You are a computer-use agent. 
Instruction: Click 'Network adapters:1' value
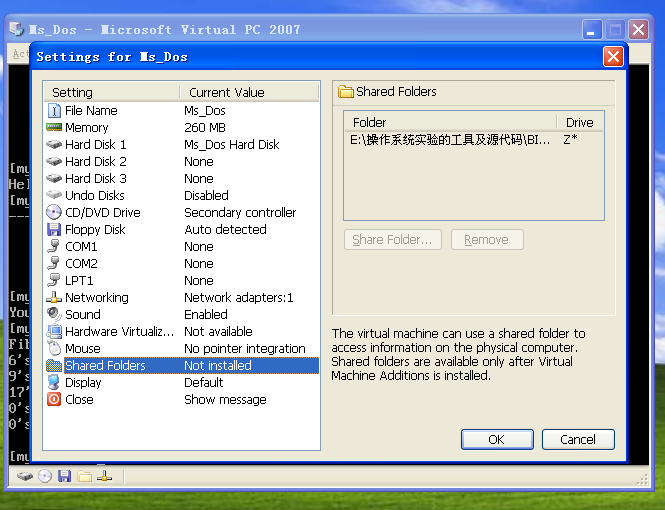(238, 298)
